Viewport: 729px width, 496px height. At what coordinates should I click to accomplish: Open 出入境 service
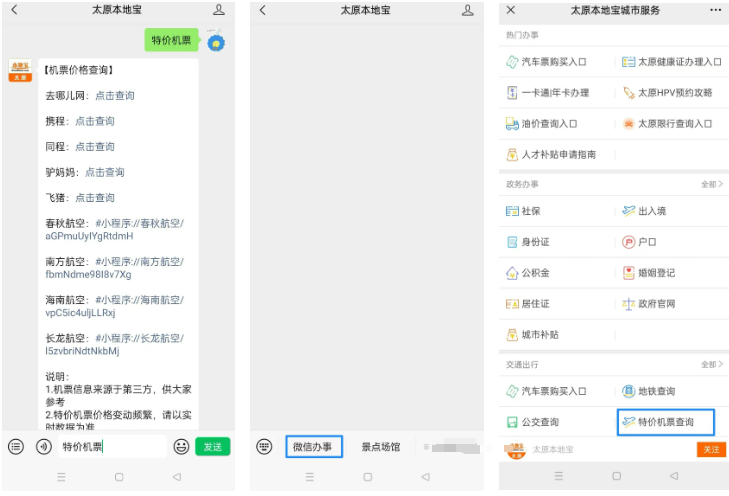pyautogui.click(x=644, y=211)
